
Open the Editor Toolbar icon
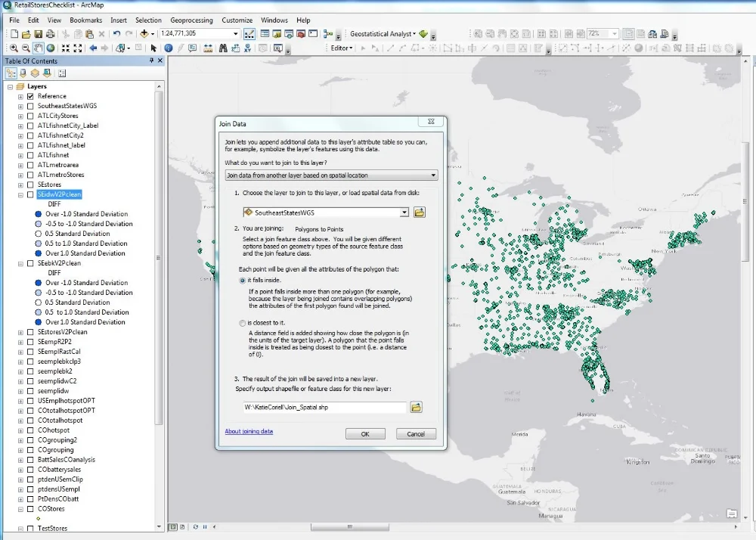pyautogui.click(x=249, y=34)
